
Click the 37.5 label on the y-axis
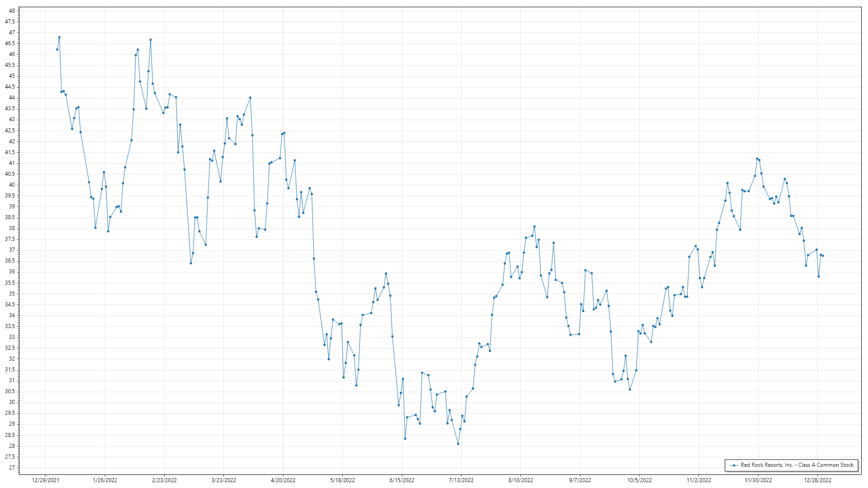(x=10, y=239)
